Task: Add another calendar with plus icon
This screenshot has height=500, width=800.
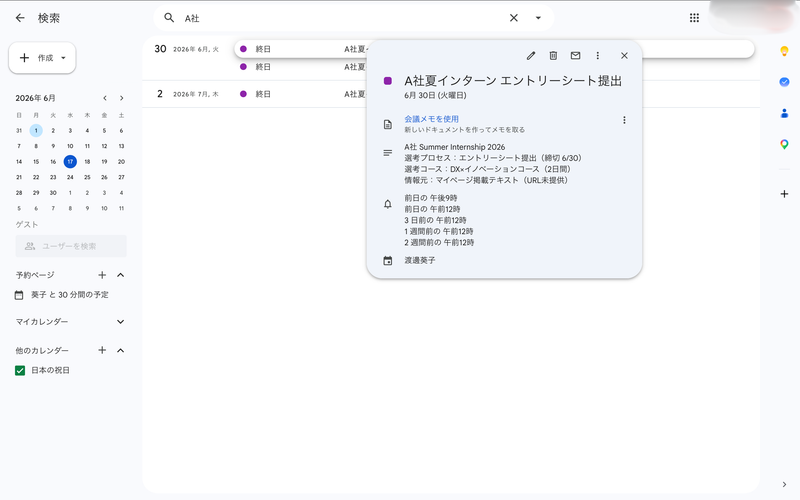Action: tap(102, 350)
